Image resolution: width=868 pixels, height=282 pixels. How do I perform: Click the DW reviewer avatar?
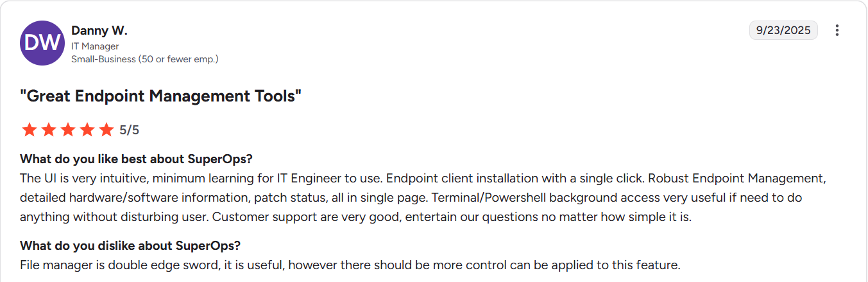tap(42, 43)
